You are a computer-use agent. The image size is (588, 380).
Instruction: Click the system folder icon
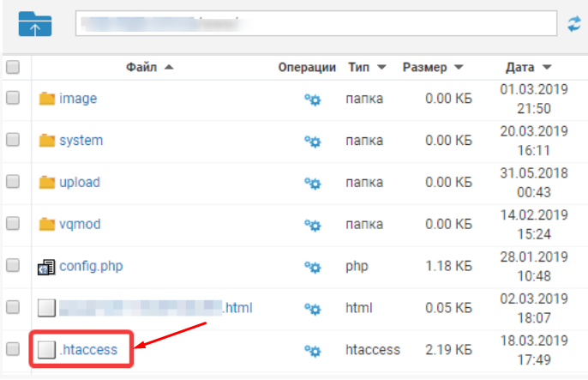[47, 141]
